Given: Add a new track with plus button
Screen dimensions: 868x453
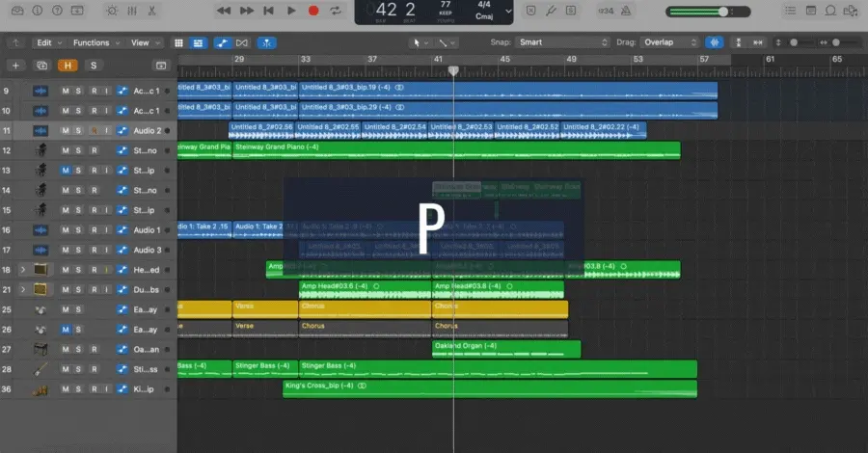Looking at the screenshot, I should point(15,66).
